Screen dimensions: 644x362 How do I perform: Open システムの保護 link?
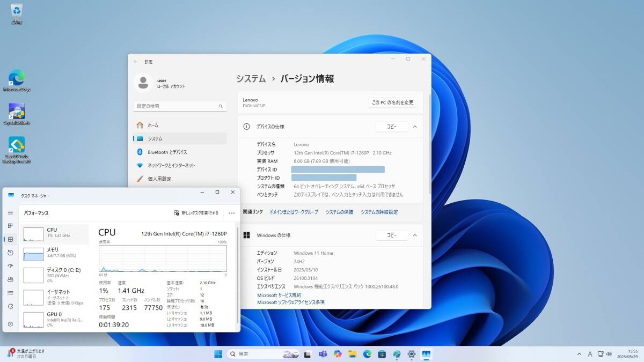339,212
